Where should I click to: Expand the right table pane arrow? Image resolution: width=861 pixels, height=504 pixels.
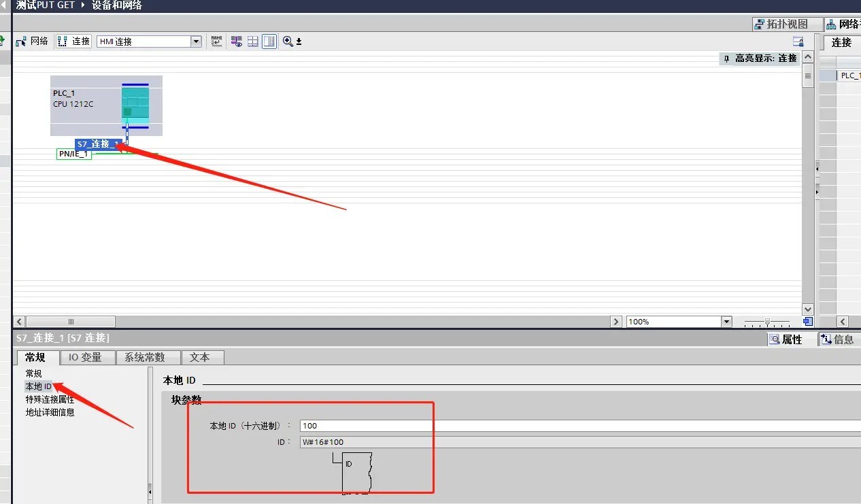(x=817, y=193)
